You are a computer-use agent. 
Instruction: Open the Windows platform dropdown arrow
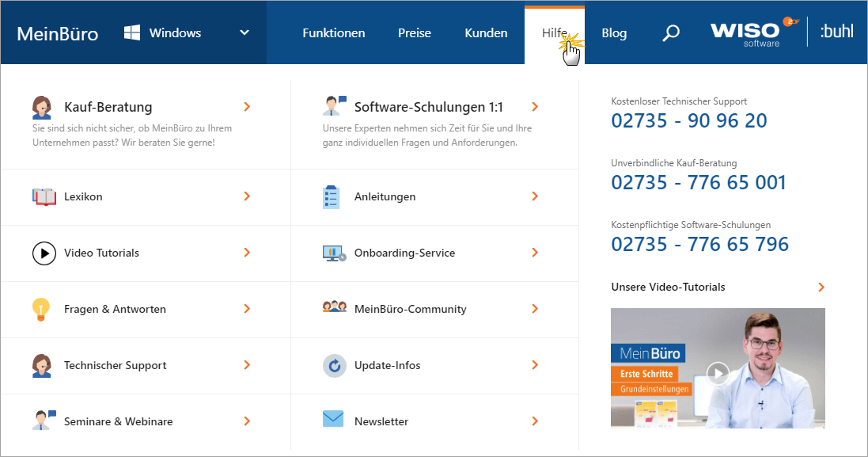(244, 32)
